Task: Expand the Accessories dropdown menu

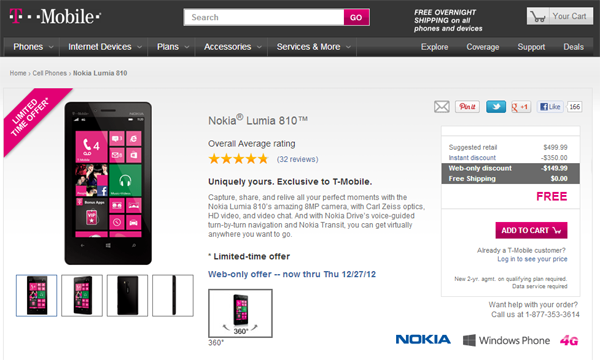Action: click(232, 47)
